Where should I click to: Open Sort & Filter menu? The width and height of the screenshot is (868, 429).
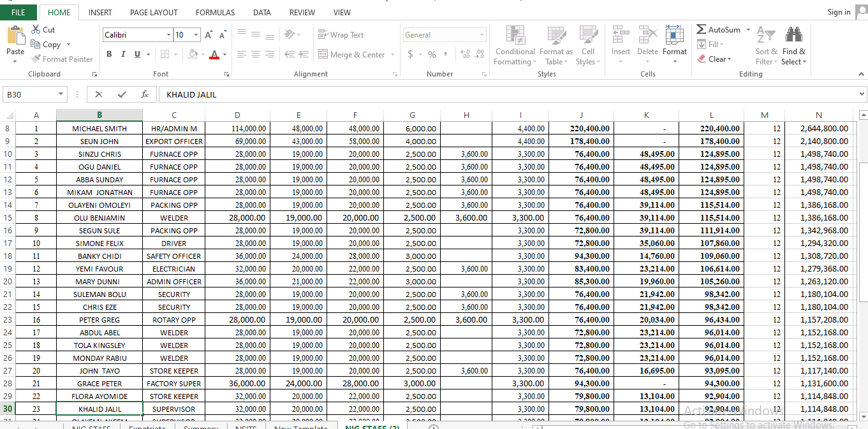pos(766,45)
